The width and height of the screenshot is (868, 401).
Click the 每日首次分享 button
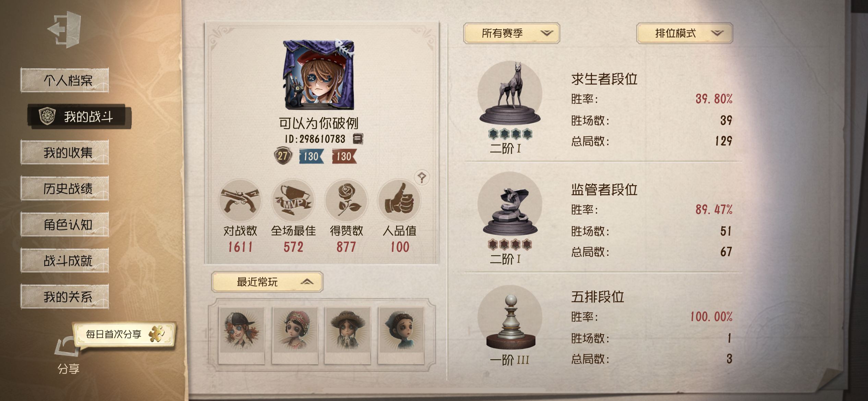[124, 334]
